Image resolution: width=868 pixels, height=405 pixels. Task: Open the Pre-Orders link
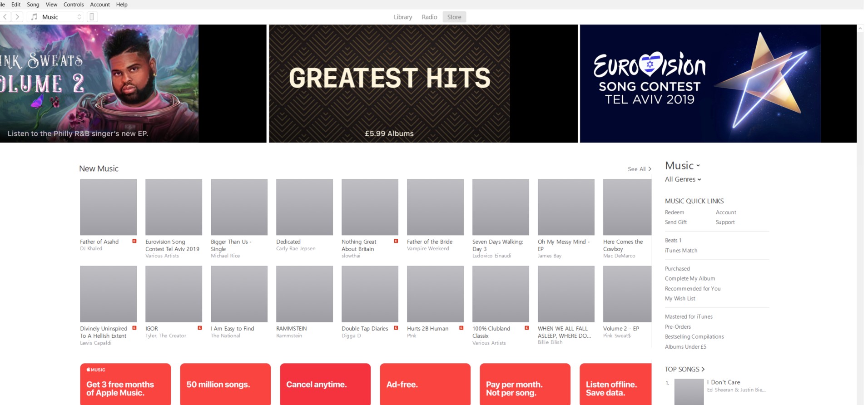678,327
